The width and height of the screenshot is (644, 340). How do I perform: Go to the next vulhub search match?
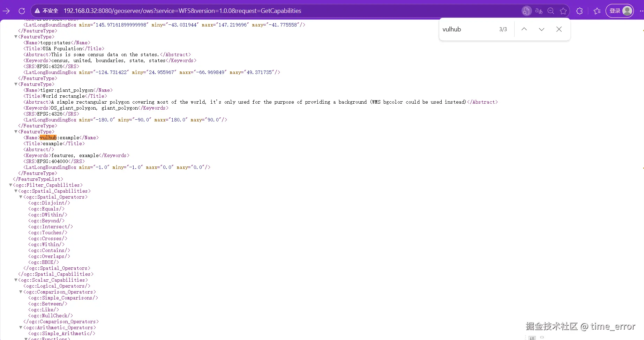541,29
